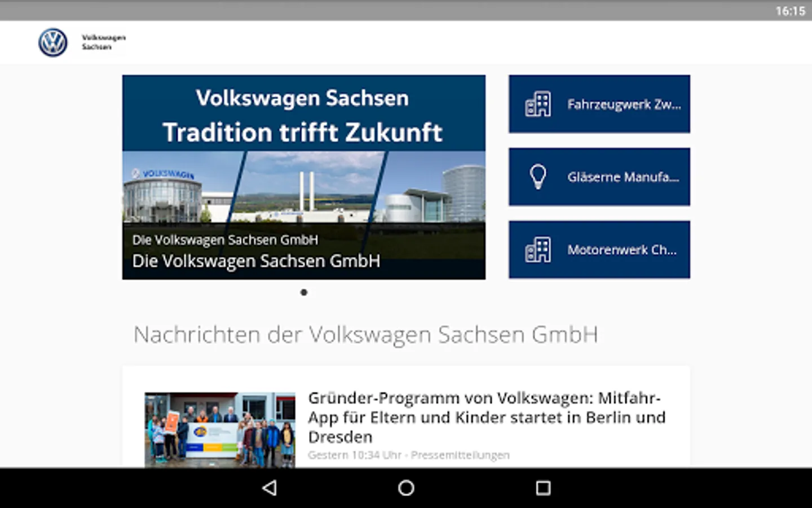Tap the Android home navigation button
The image size is (812, 508).
click(x=406, y=488)
